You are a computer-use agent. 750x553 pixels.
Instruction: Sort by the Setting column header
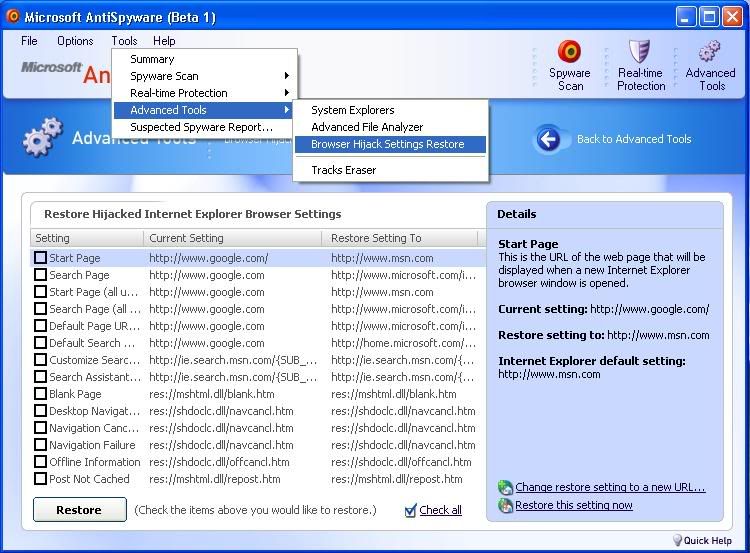[87, 238]
